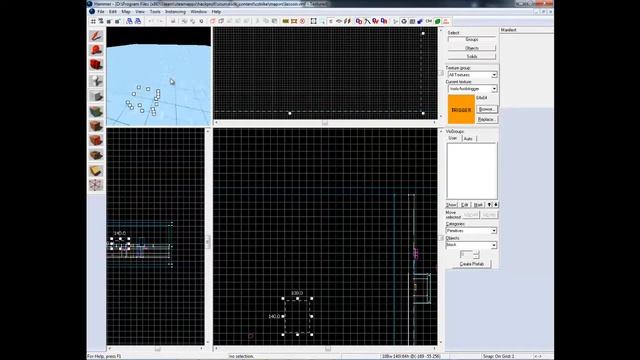Click the orange TRIGGER texture preview
This screenshot has width=640, height=360.
[x=461, y=109]
